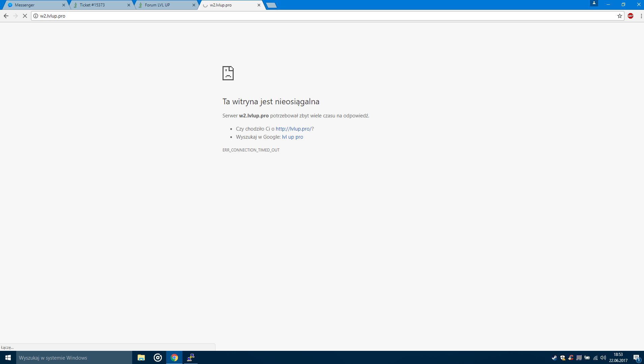Open the Windows Start menu
Viewport: 644px width, 364px height.
[x=8, y=358]
